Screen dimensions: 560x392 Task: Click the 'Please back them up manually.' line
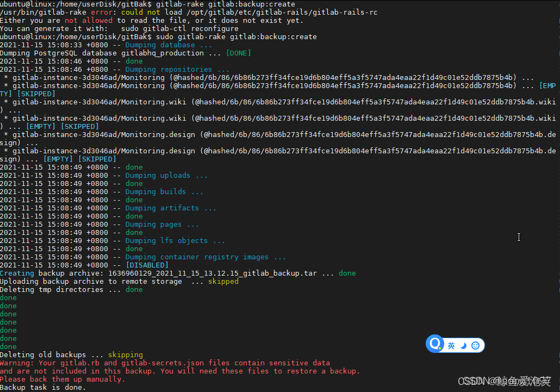pyautogui.click(x=63, y=379)
